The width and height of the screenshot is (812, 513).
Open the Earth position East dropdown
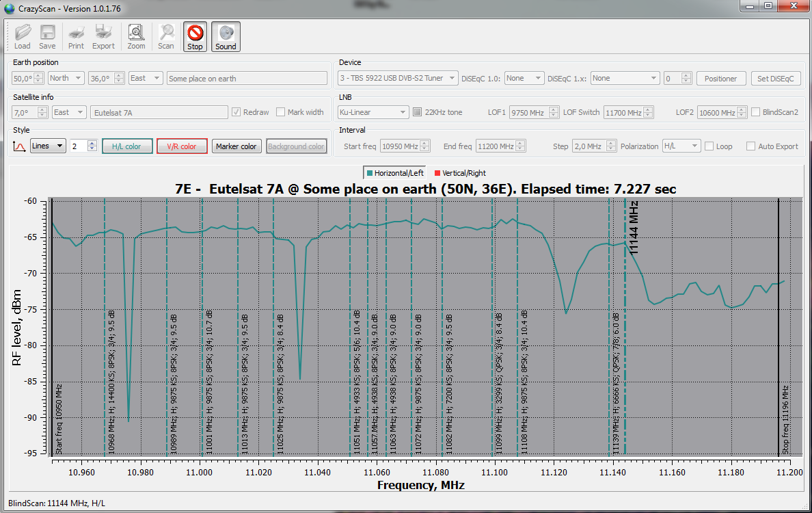click(x=146, y=78)
